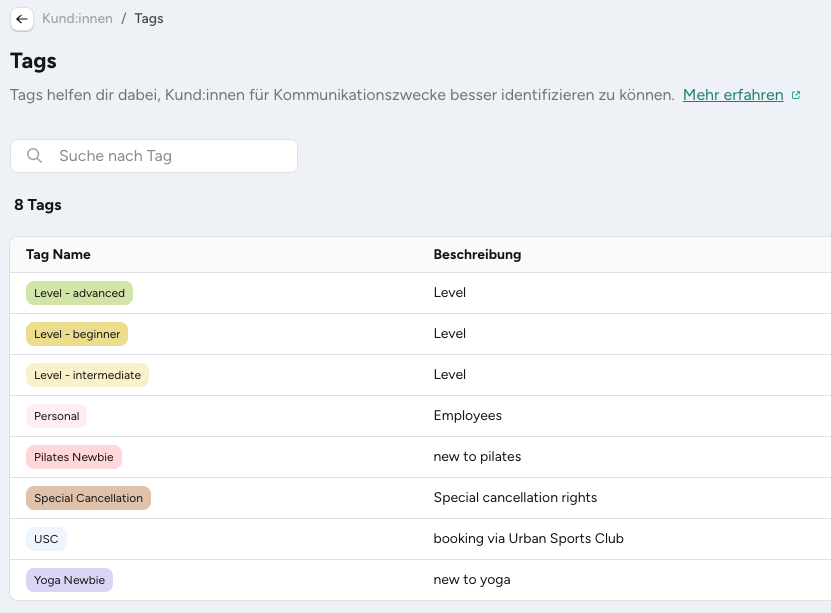The width and height of the screenshot is (831, 613).
Task: Click the Tag Name column header
Action: tap(58, 254)
